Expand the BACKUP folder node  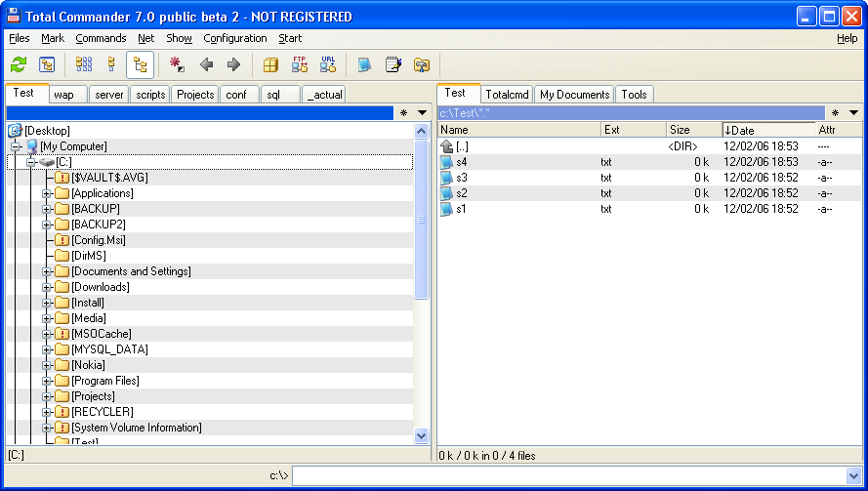(47, 209)
